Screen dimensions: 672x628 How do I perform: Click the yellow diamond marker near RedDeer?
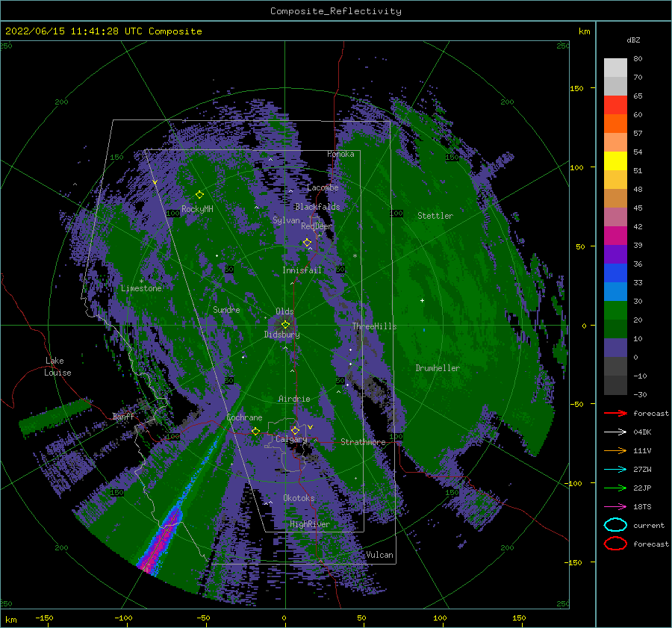(307, 243)
